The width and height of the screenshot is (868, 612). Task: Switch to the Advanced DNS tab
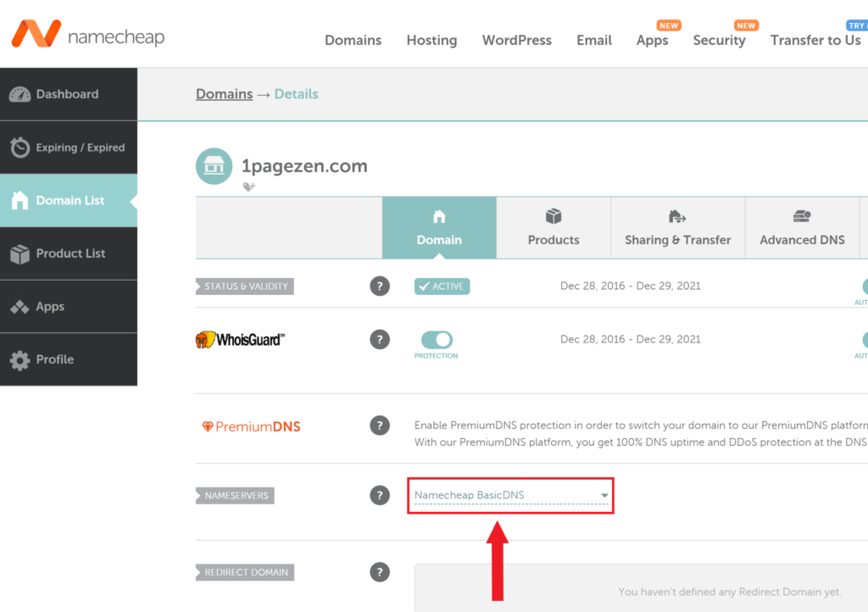tap(802, 227)
